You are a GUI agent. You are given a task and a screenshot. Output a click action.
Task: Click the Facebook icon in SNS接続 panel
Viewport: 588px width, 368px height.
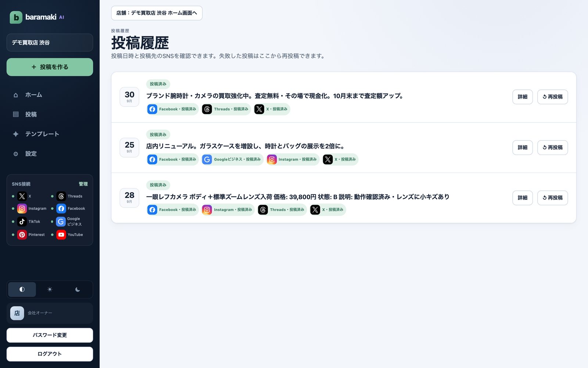pos(61,209)
